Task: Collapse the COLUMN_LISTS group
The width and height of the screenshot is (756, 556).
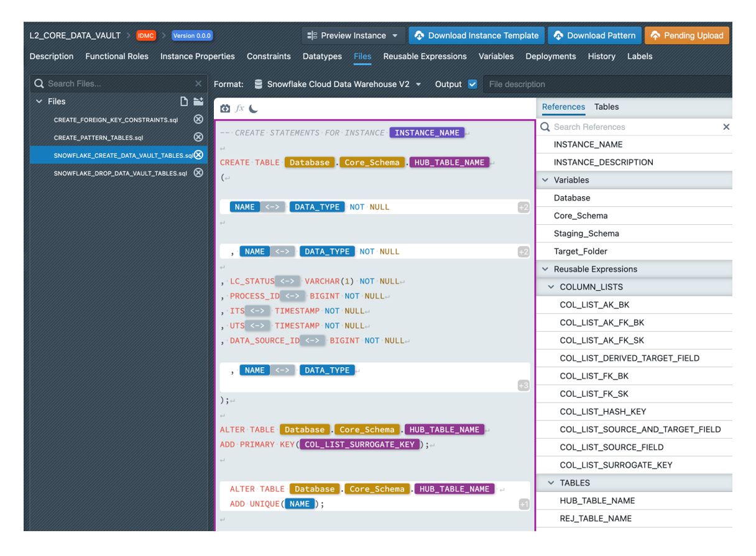Action: pyautogui.click(x=551, y=287)
